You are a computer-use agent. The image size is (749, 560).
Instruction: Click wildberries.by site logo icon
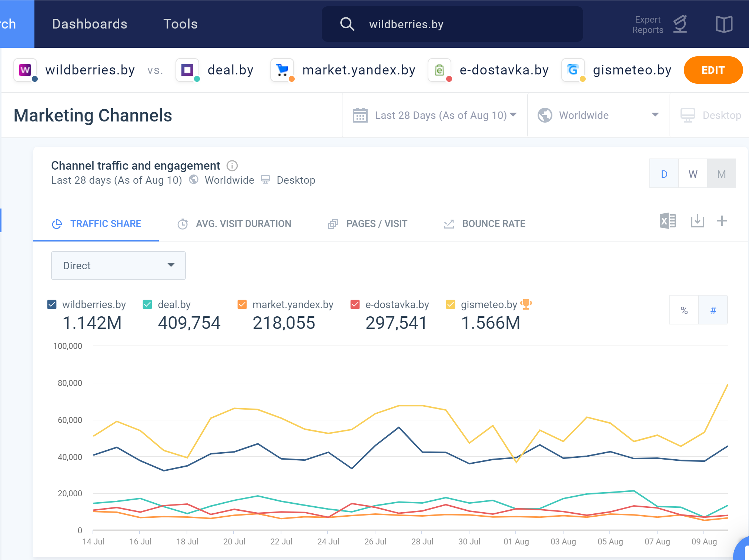[x=25, y=70]
